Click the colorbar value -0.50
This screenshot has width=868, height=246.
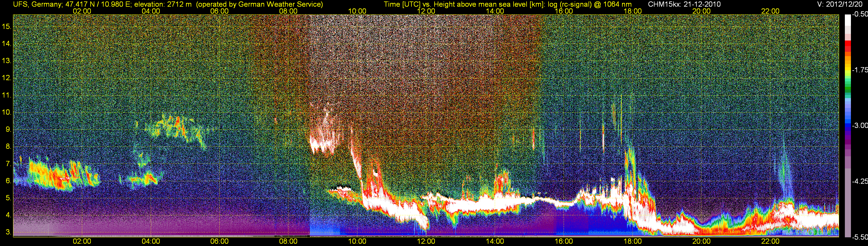(x=860, y=14)
